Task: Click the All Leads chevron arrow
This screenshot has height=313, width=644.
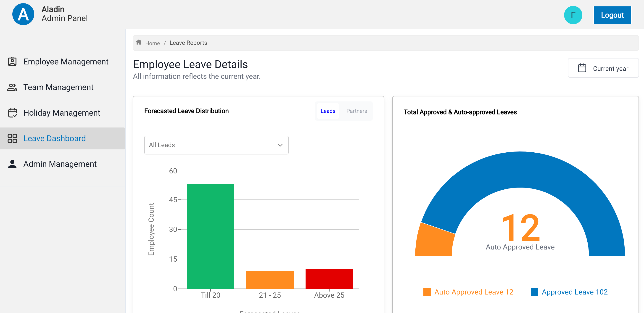Action: [280, 145]
